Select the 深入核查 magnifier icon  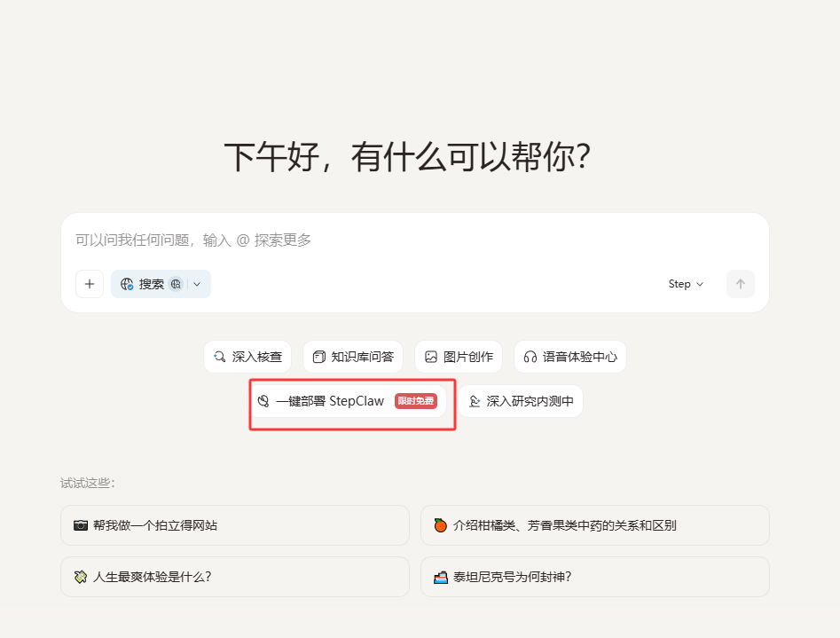(x=219, y=356)
